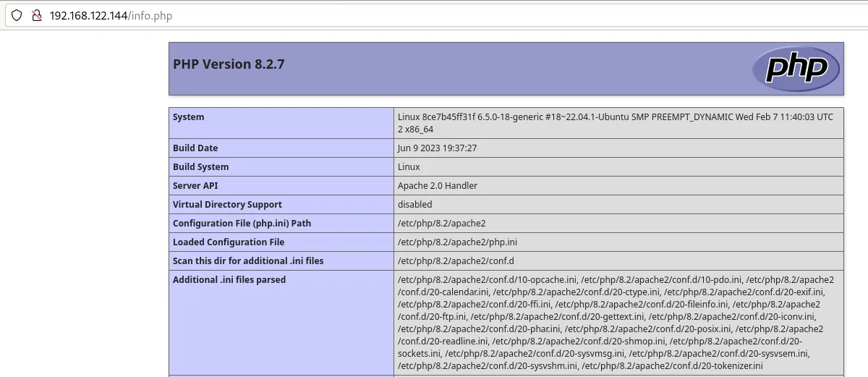Select the Additional .ini files parsed label

(x=229, y=280)
